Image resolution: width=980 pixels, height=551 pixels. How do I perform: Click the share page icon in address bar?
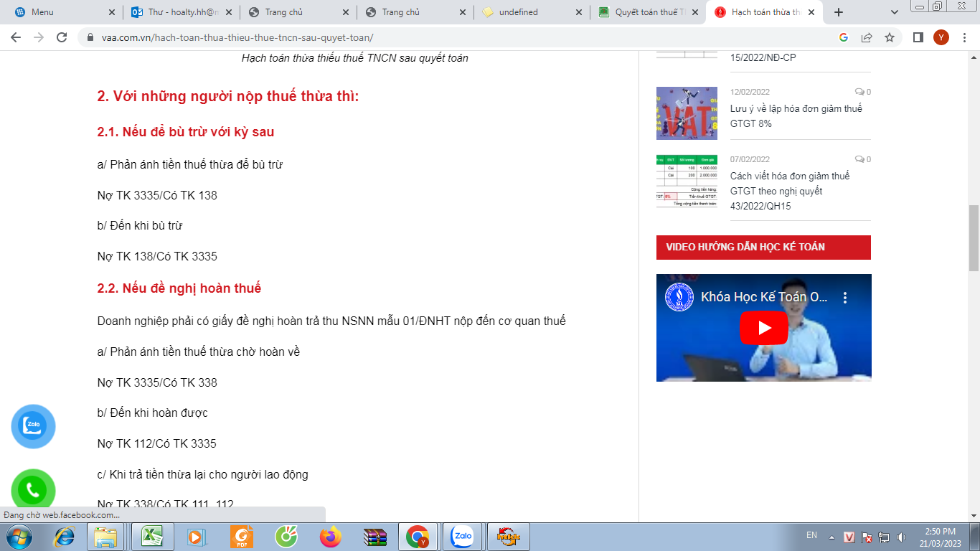tap(867, 37)
